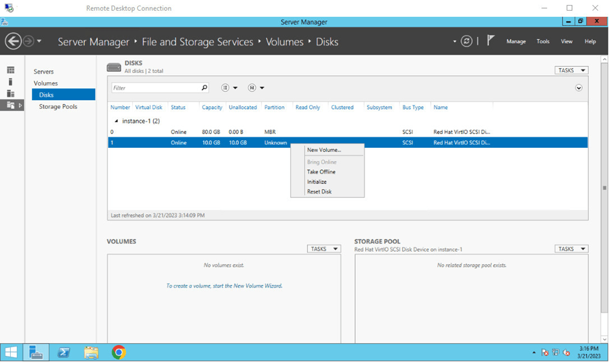Click the back navigation arrow
611x364 pixels.
[13, 41]
